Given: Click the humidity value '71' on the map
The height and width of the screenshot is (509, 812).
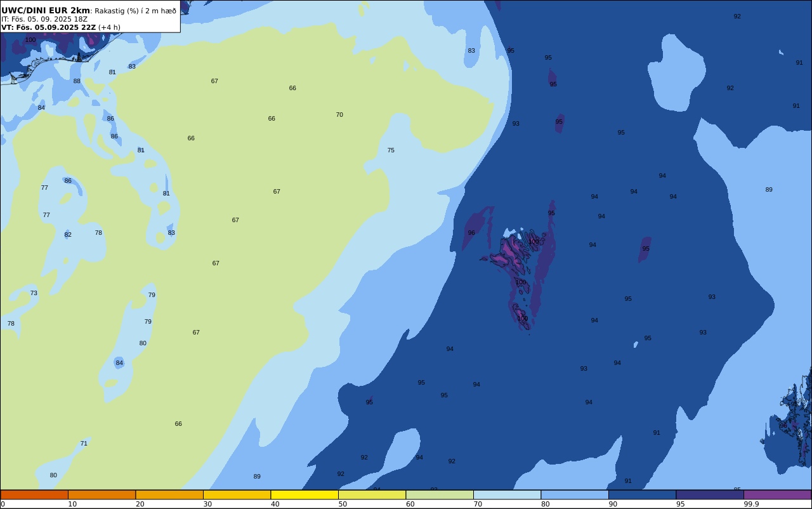Looking at the screenshot, I should pos(84,444).
